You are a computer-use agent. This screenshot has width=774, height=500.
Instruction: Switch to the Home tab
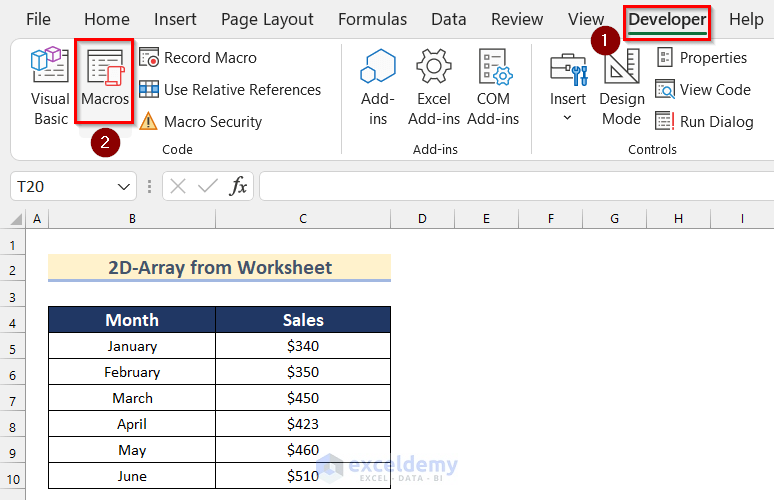click(107, 19)
